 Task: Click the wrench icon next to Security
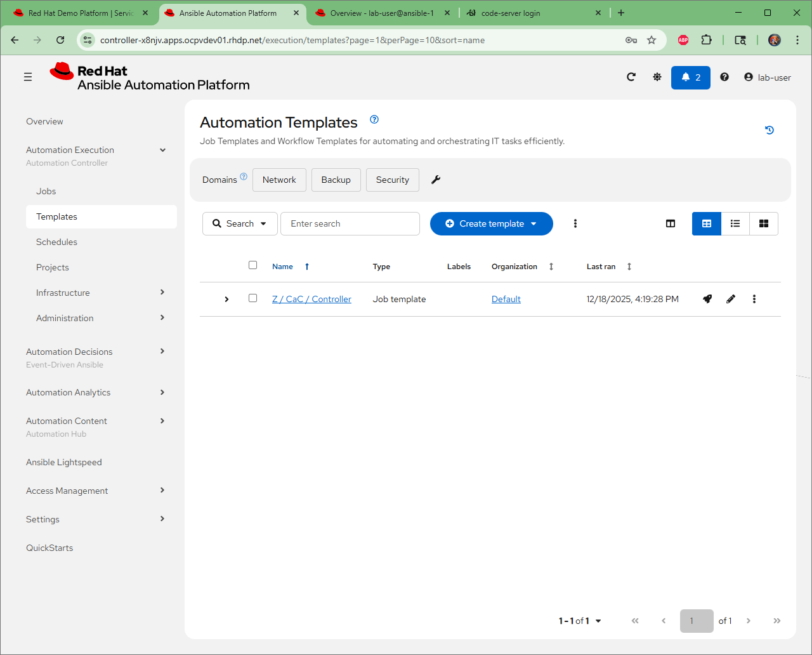pyautogui.click(x=436, y=180)
